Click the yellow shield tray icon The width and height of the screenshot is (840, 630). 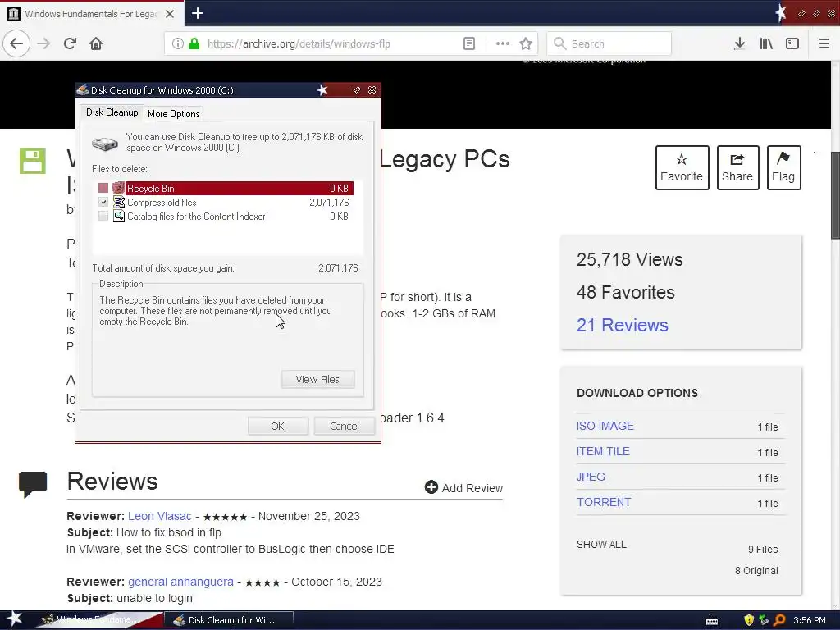click(x=749, y=620)
